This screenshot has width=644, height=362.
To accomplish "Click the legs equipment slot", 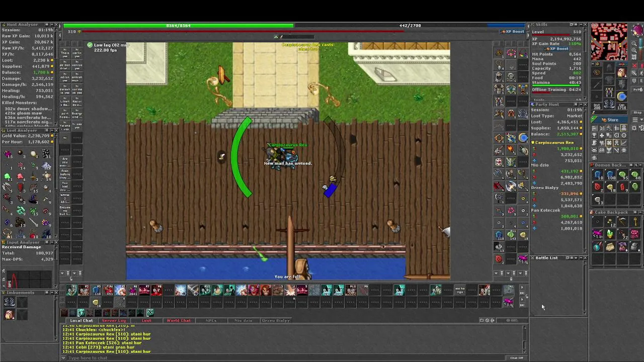I will [609, 92].
